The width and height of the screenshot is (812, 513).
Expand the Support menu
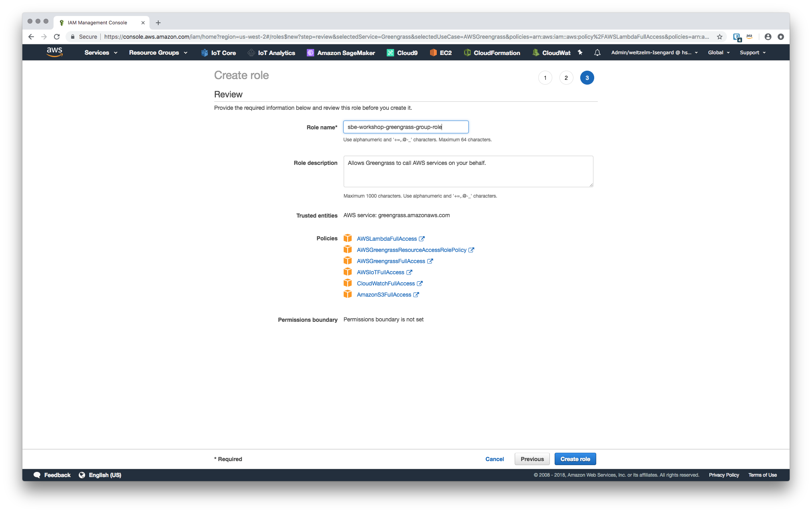pyautogui.click(x=753, y=53)
